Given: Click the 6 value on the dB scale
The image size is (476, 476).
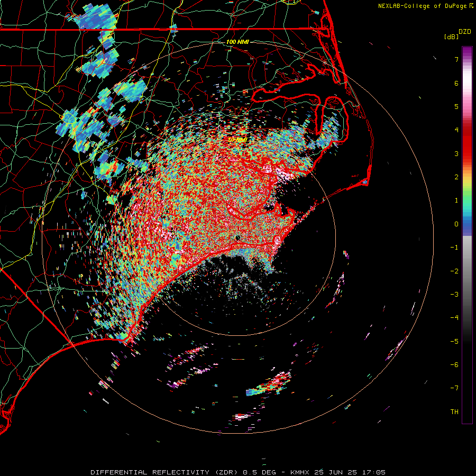Looking at the screenshot, I should tap(456, 83).
